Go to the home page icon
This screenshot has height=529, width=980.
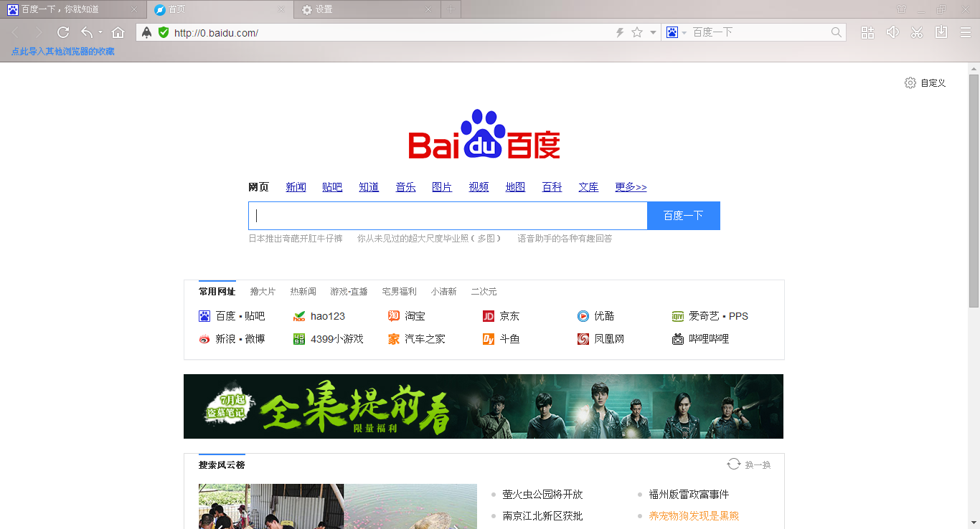tap(118, 32)
